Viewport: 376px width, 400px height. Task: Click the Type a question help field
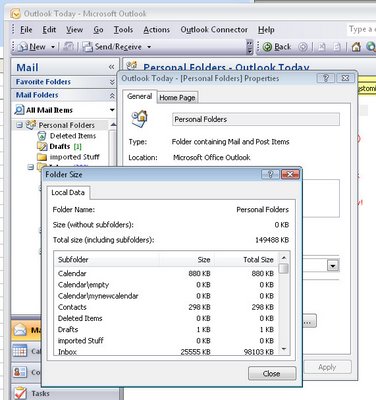click(361, 29)
